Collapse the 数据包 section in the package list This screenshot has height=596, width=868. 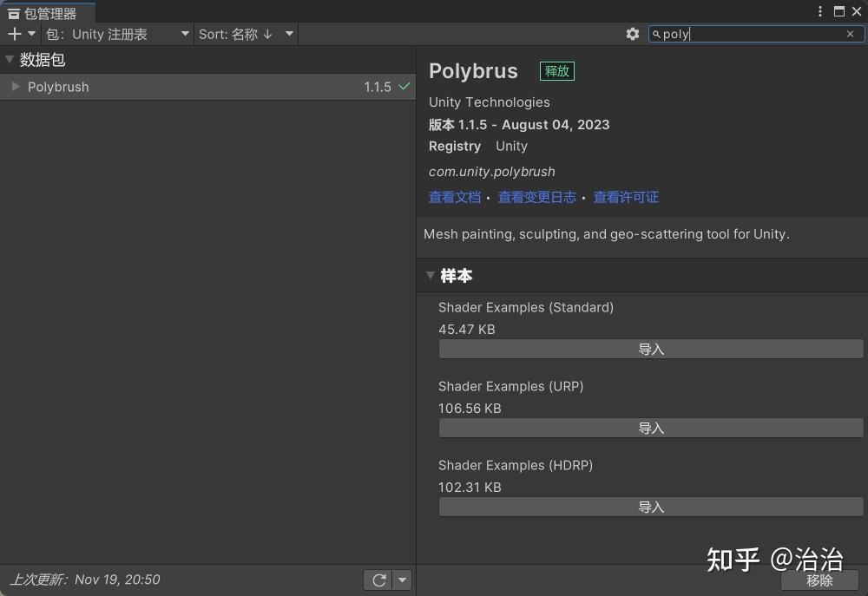tap(9, 60)
